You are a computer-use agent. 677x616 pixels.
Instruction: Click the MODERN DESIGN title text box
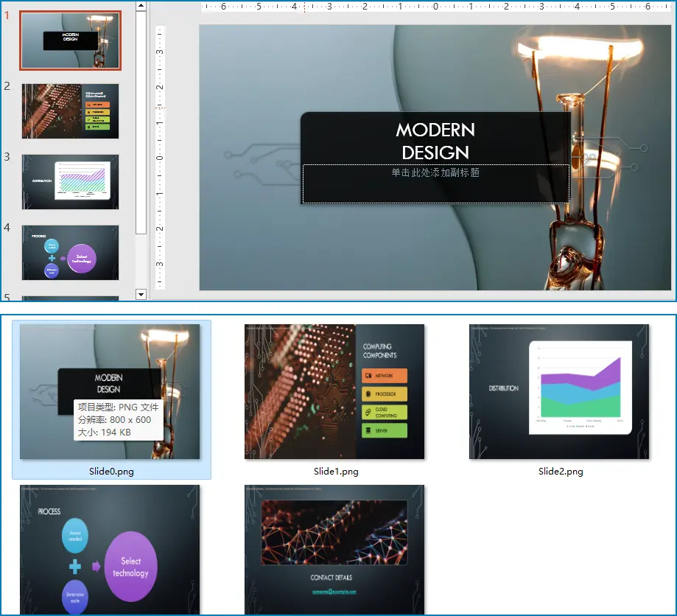(x=435, y=141)
